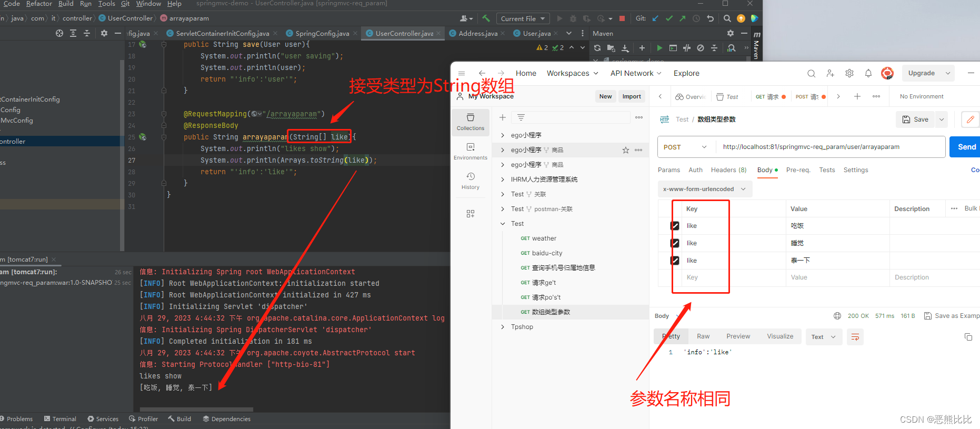Screen dimensions: 980x429
Task: Open IntelliJ Search Everywhere magnifier
Action: click(x=727, y=18)
